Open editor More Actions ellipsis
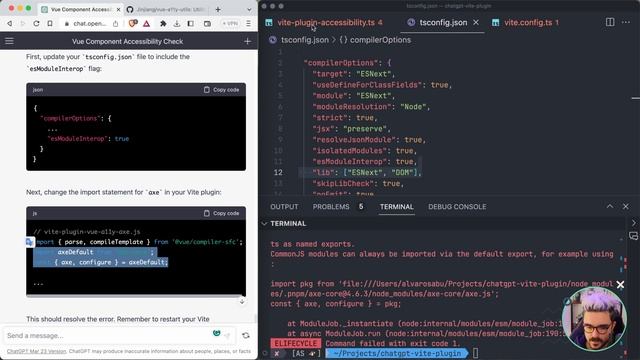Screen dimensions: 640x360 click(x=626, y=22)
